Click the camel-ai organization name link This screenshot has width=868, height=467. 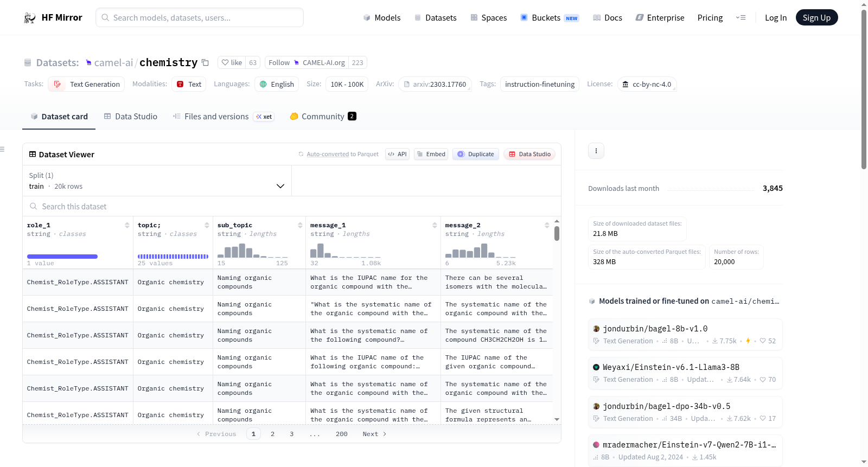113,63
